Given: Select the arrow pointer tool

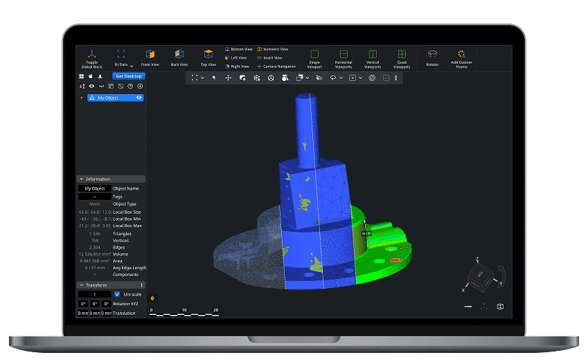Looking at the screenshot, I should click(x=214, y=78).
